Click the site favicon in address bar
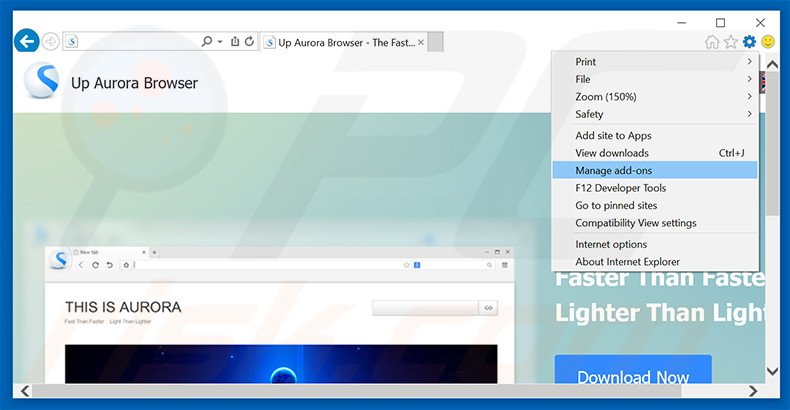This screenshot has height=410, width=790. point(72,41)
